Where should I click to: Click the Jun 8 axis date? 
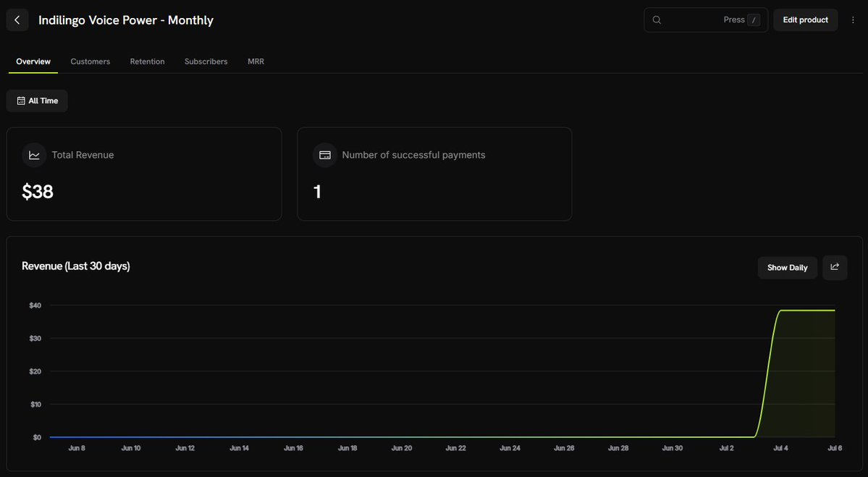tap(77, 448)
